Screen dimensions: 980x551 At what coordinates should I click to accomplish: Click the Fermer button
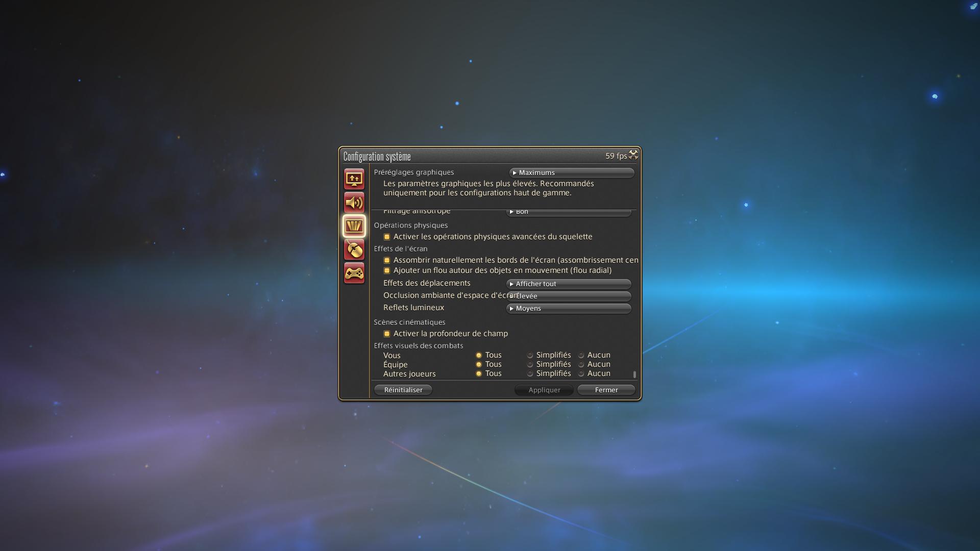click(606, 390)
